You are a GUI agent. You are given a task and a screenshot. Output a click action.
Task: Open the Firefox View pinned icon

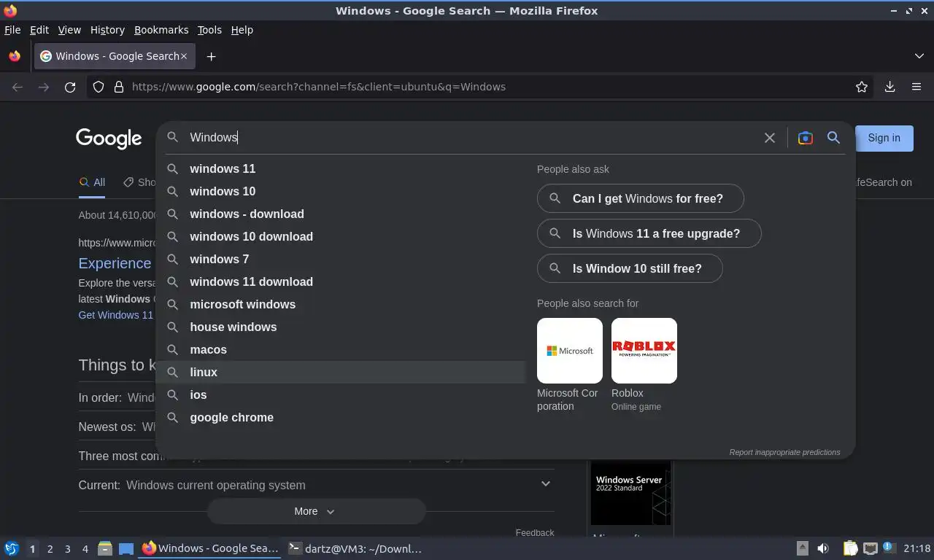pos(15,56)
